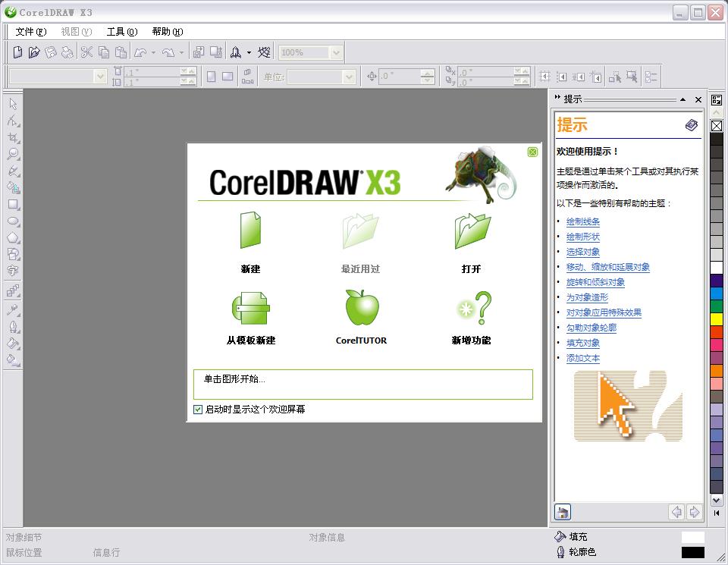Open the 选择对象 hint link
The width and height of the screenshot is (728, 565).
point(582,252)
